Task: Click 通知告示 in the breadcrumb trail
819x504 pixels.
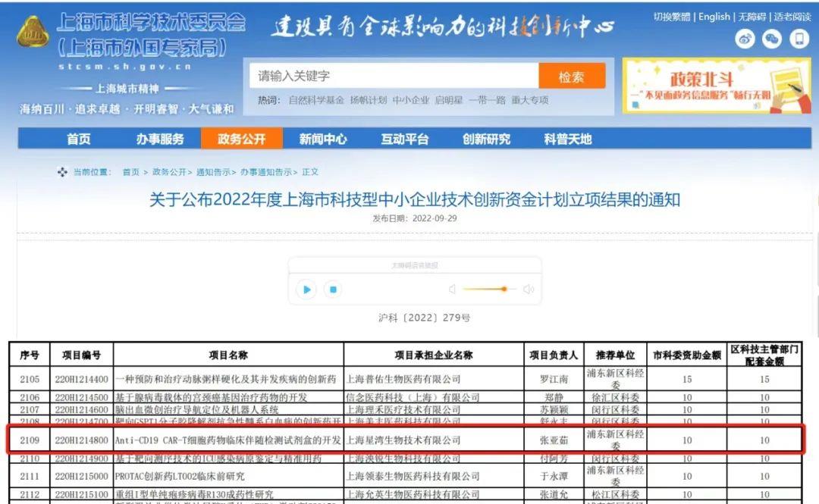Action: [x=213, y=172]
